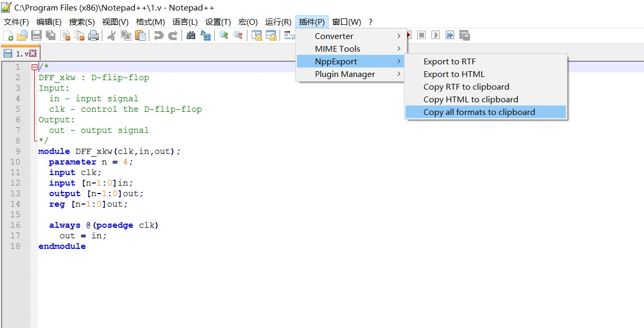Select Copy all formats to clipboard
The image size is (644, 328).
click(486, 112)
